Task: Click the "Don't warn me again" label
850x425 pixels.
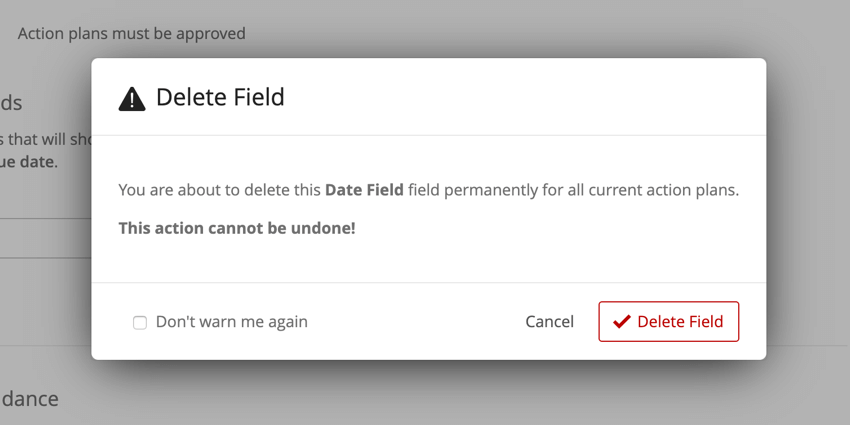Action: click(x=231, y=322)
